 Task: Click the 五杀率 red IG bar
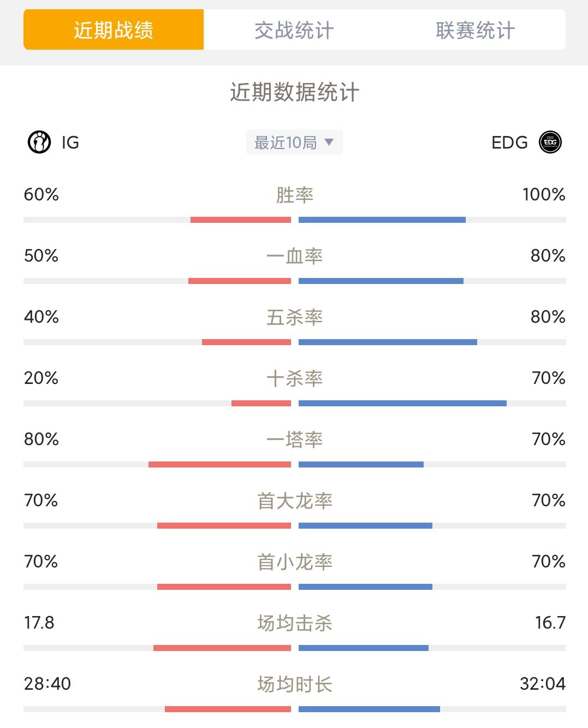246,342
